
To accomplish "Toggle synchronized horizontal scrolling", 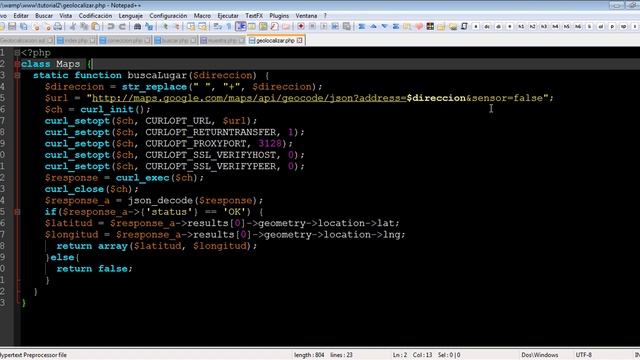I will point(202,27).
